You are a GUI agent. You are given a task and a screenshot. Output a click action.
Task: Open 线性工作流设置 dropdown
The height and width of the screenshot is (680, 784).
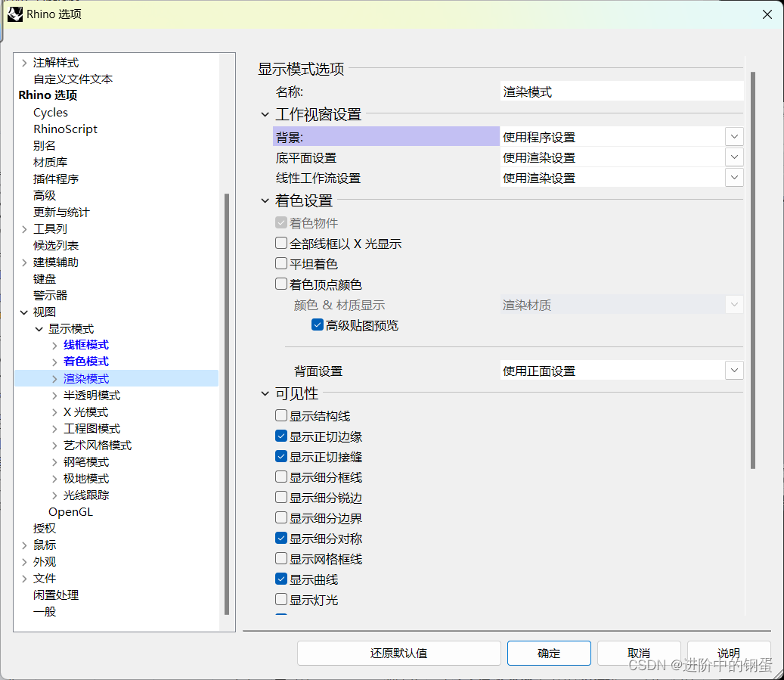click(x=734, y=178)
